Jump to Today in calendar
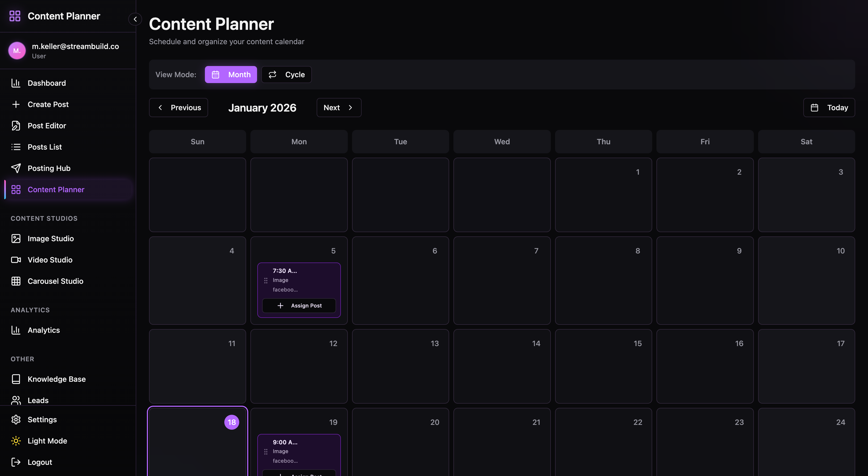868x476 pixels. coord(829,108)
